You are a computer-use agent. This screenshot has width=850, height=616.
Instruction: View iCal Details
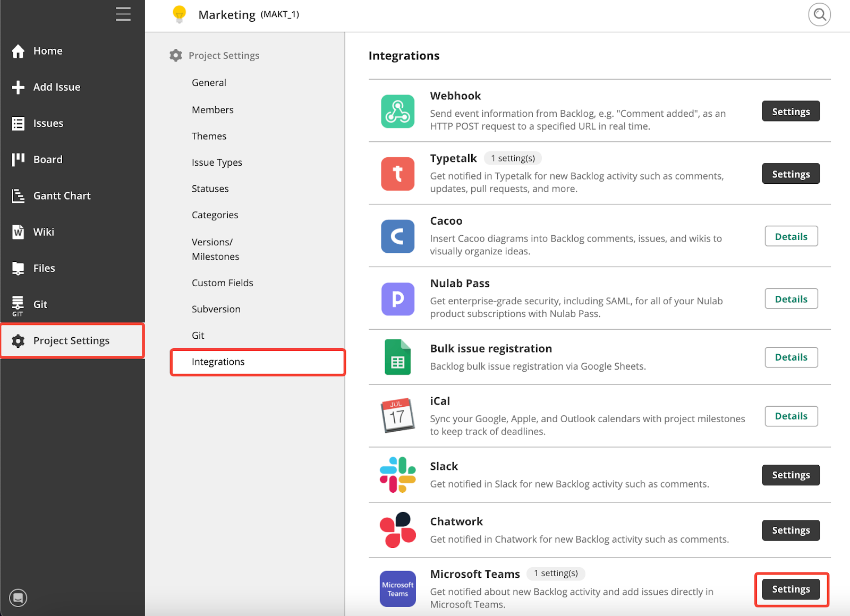[x=791, y=416]
